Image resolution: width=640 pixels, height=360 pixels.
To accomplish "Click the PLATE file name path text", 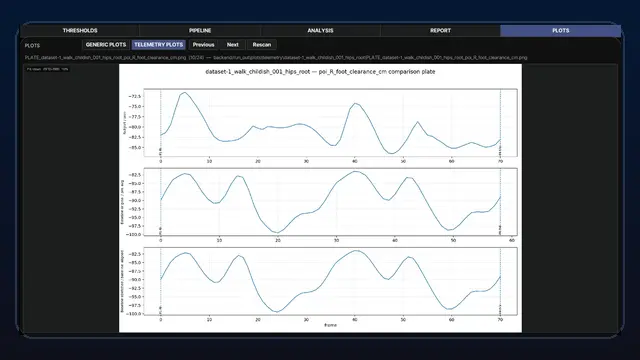I will pyautogui.click(x=276, y=58).
